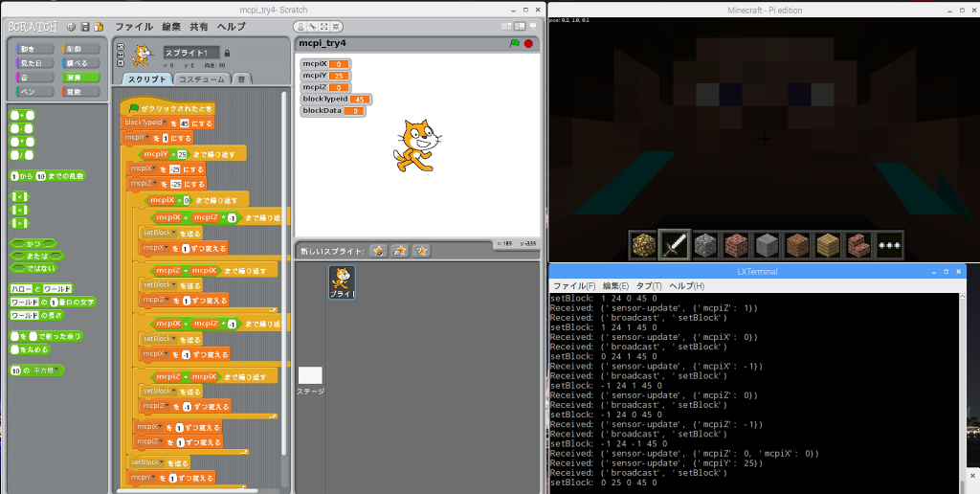This screenshot has height=494, width=980.
Task: Click the blockTypeId stage variable monitor
Action: [336, 99]
